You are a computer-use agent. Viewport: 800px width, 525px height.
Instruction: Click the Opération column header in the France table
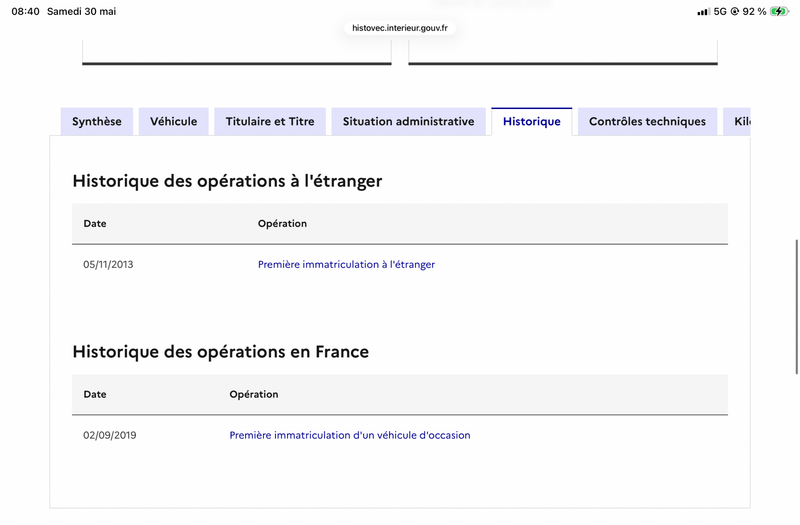click(x=254, y=394)
